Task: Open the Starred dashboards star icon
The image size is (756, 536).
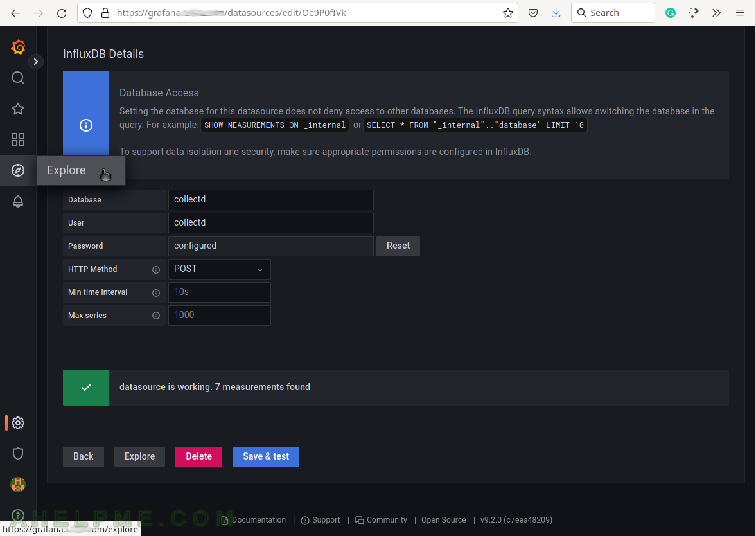Action: 18,109
